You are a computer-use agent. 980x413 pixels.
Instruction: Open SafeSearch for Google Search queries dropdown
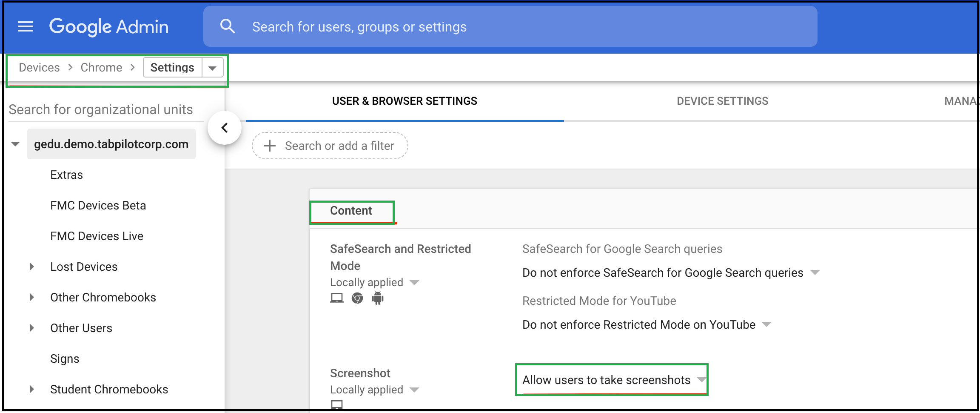click(x=671, y=272)
